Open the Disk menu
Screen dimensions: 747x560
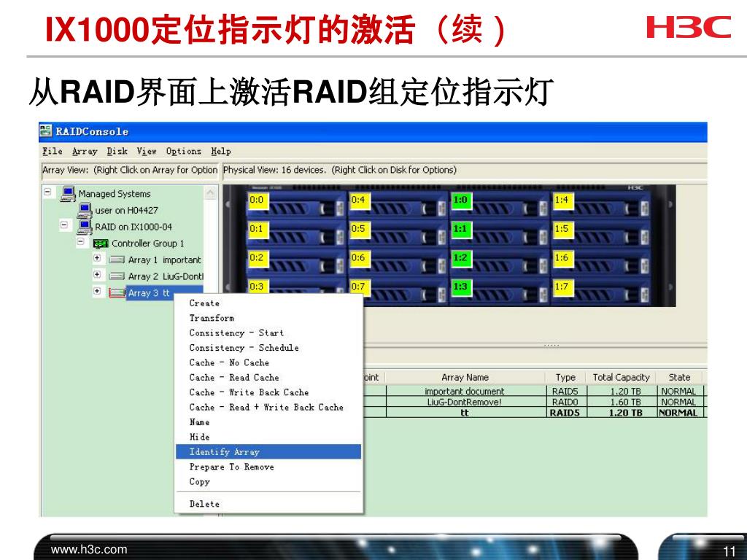pos(117,152)
